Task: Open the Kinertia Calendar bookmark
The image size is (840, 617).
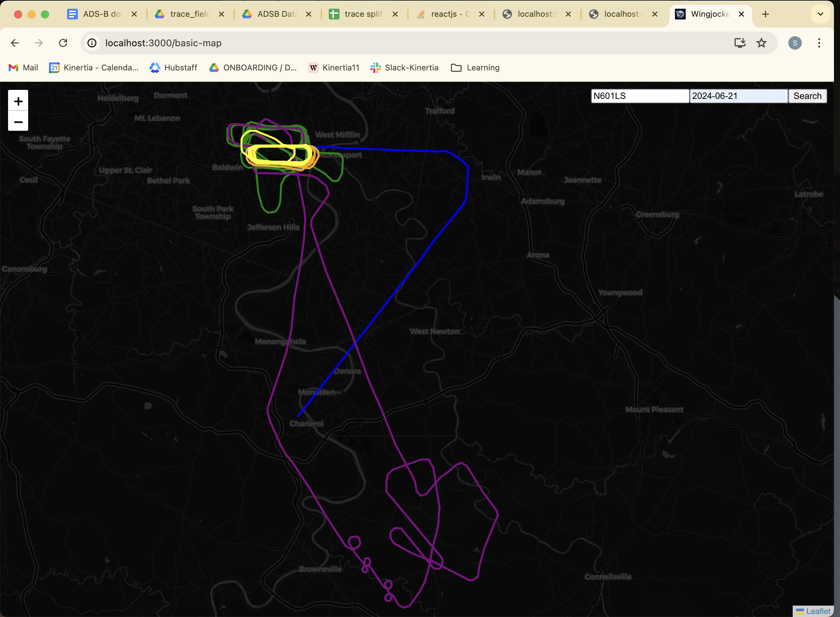Action: coord(94,68)
